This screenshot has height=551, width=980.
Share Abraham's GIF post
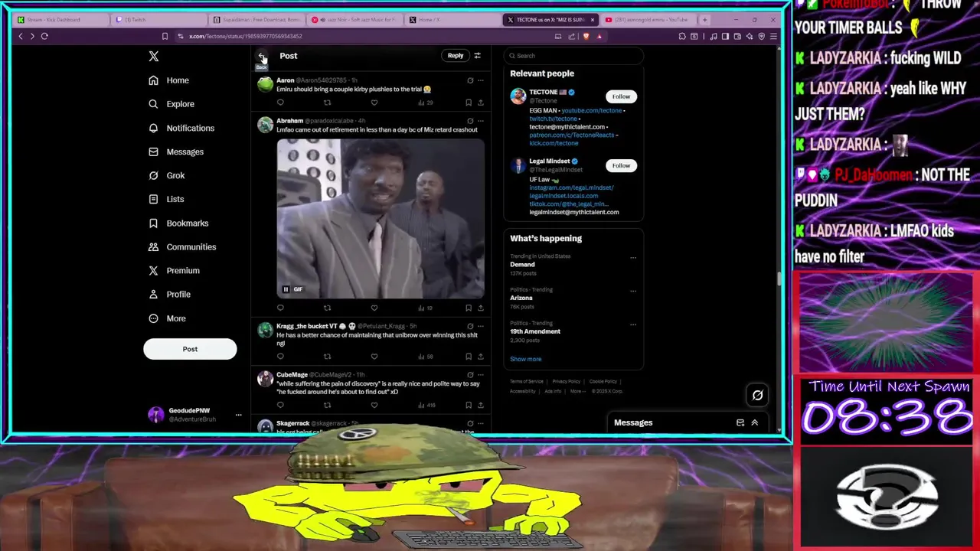[481, 308]
